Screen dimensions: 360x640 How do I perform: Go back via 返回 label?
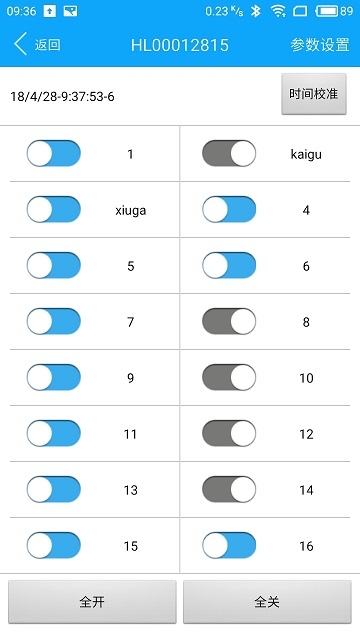click(x=47, y=44)
